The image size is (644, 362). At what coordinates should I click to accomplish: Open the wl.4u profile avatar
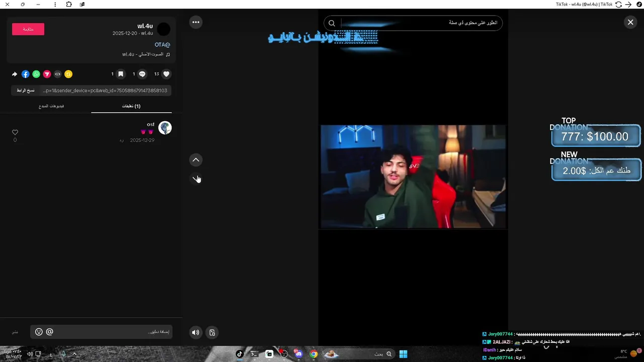pyautogui.click(x=164, y=29)
